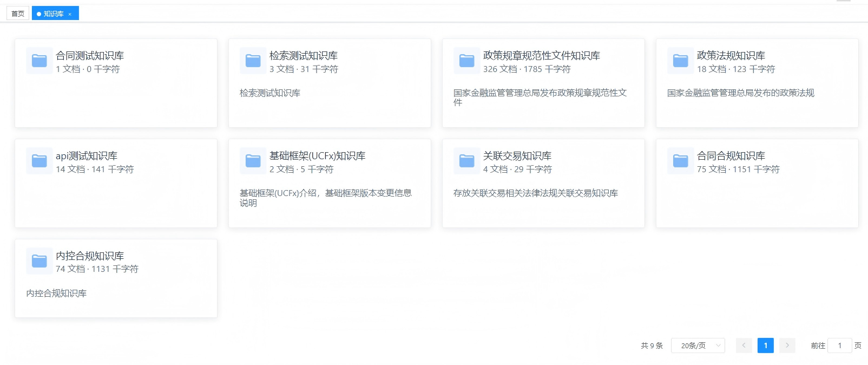
Task: Click folder icon of api测试知识库
Action: click(40, 161)
